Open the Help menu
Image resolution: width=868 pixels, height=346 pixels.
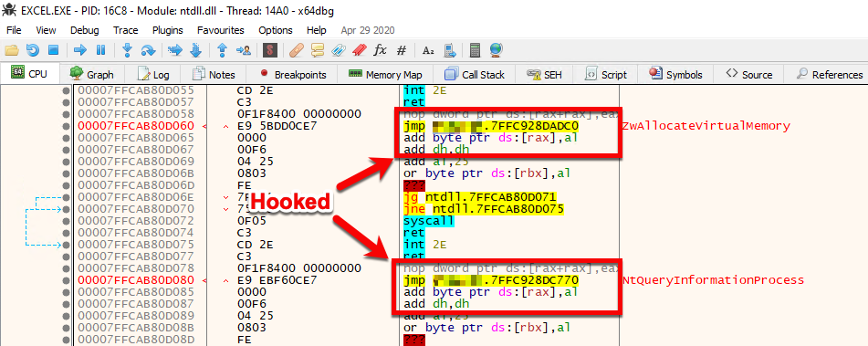pyautogui.click(x=317, y=30)
